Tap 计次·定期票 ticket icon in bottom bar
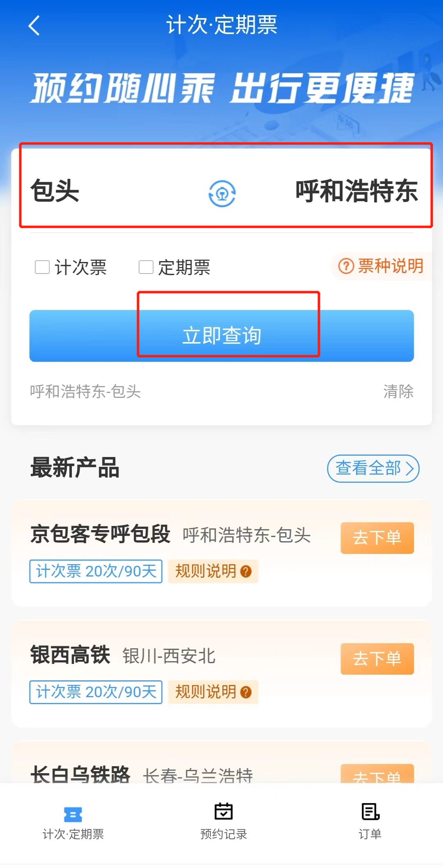443x868 pixels. pos(73,814)
